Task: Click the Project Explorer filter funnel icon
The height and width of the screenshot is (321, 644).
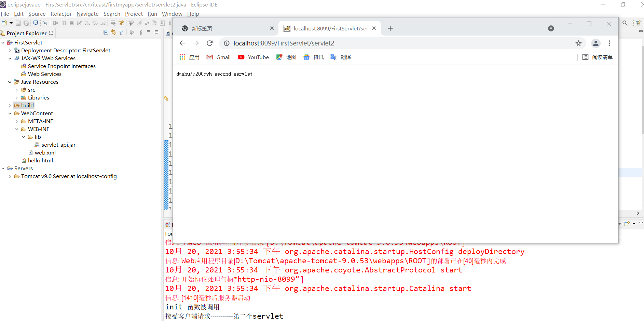Action: 121,32
